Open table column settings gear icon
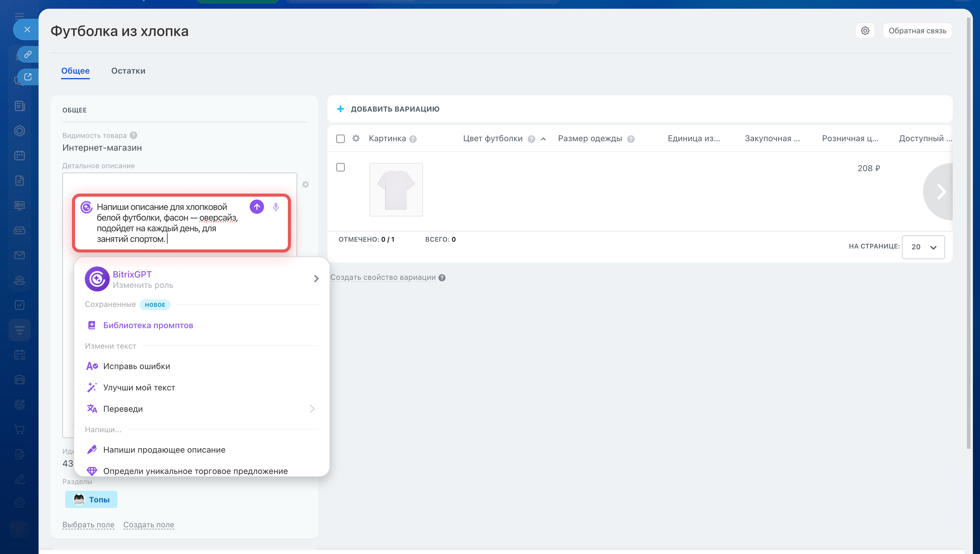Screen dimensions: 980x554 pyautogui.click(x=356, y=138)
